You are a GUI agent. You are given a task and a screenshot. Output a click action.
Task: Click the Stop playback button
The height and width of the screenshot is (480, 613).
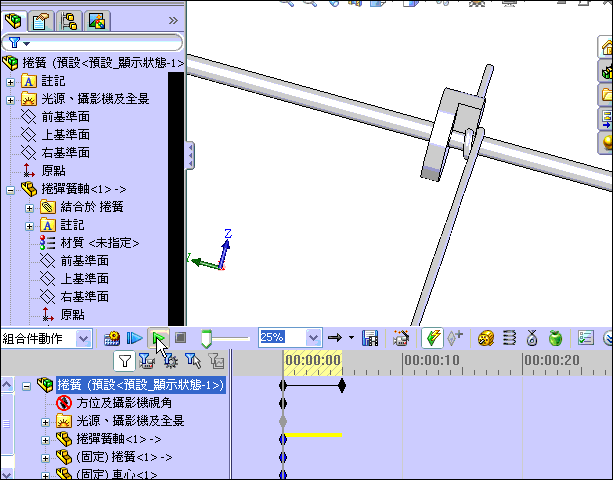[180, 338]
